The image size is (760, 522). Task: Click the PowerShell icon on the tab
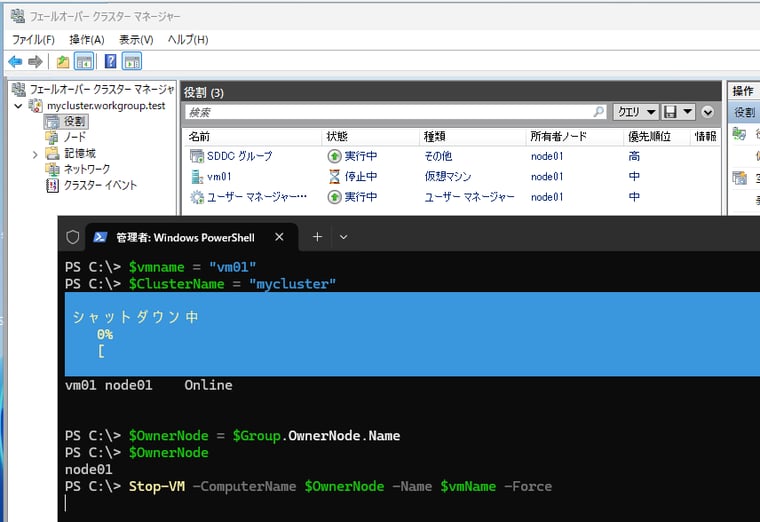100,237
